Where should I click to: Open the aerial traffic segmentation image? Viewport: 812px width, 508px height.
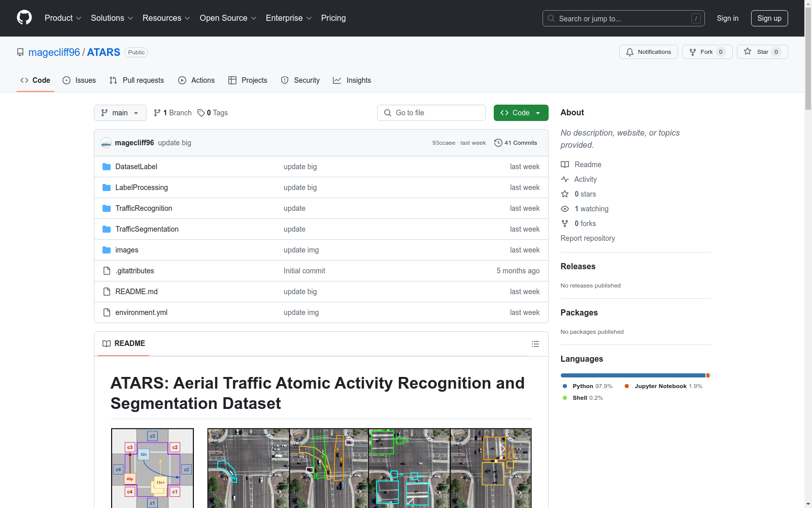click(x=369, y=468)
